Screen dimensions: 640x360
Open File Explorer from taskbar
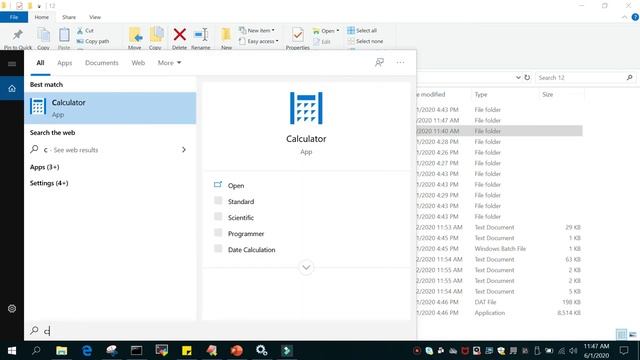pos(62,351)
